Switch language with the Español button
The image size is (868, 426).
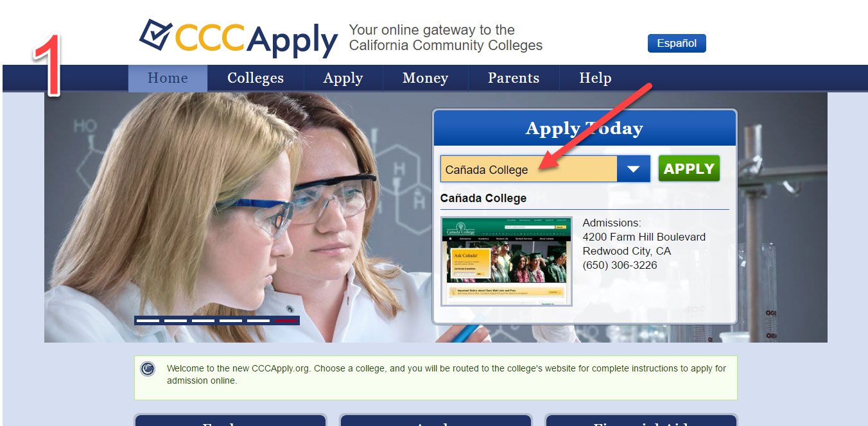click(x=677, y=43)
